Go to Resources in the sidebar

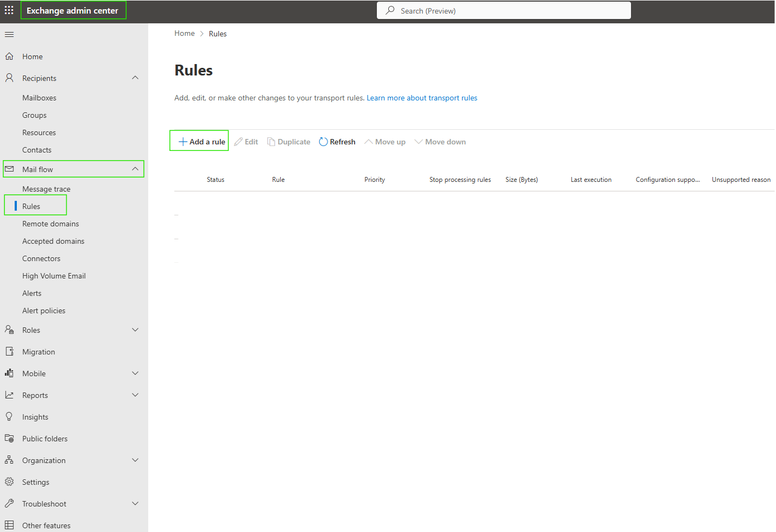pos(39,132)
